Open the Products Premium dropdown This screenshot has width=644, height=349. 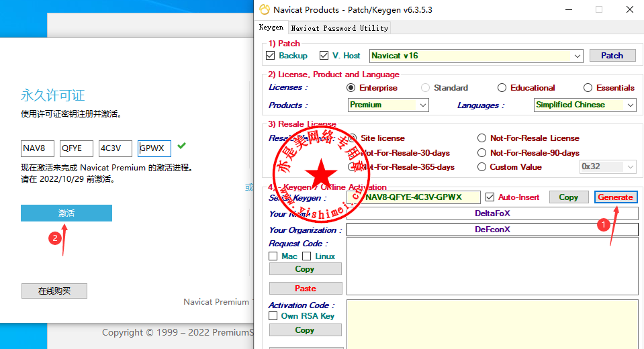[423, 105]
